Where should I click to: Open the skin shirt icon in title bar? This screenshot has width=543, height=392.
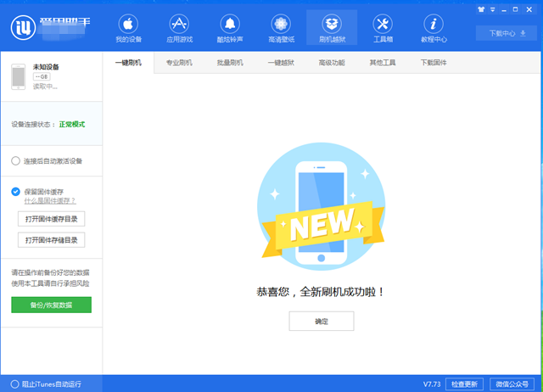[481, 9]
